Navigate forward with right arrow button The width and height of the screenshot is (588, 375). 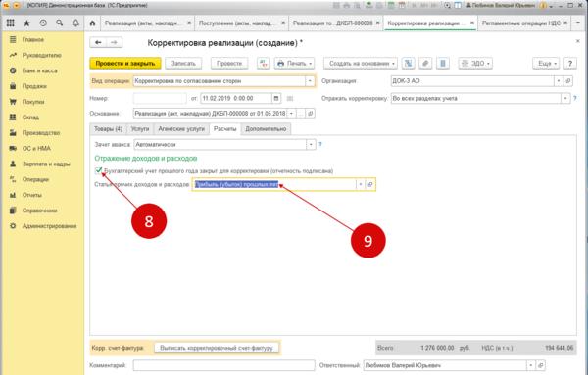click(x=114, y=43)
